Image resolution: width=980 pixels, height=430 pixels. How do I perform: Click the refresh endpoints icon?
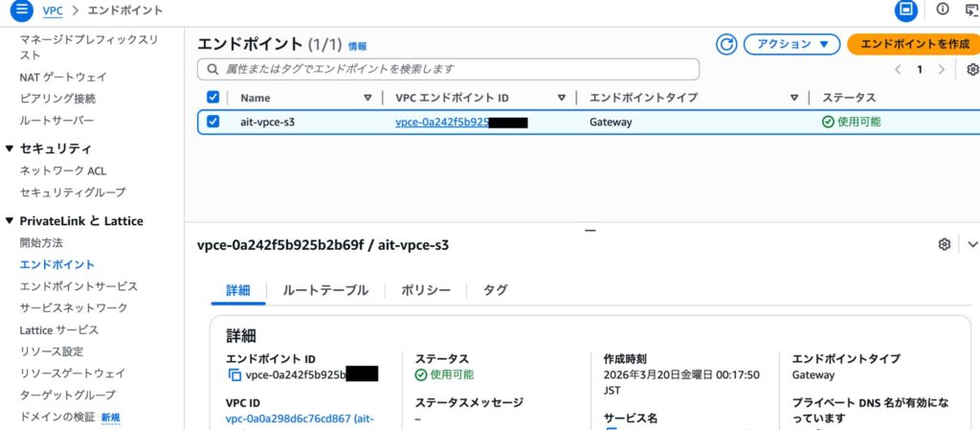[x=726, y=44]
